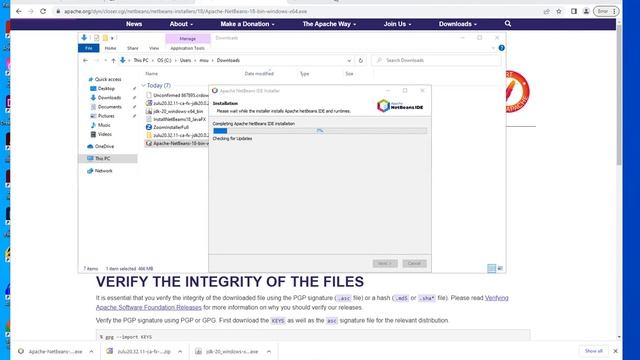Click the Apache feather logo
Viewport: 640px width, 360px height.
tap(518, 92)
